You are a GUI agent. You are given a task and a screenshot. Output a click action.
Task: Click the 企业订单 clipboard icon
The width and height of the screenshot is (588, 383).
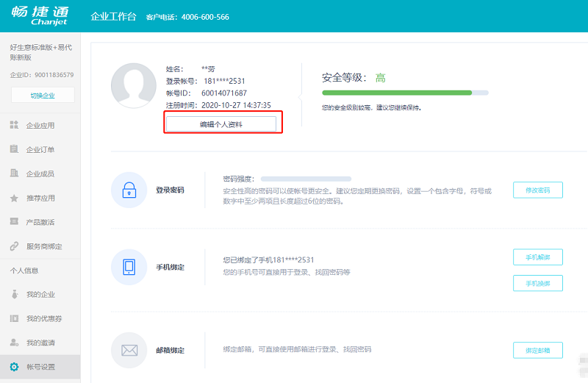click(14, 149)
